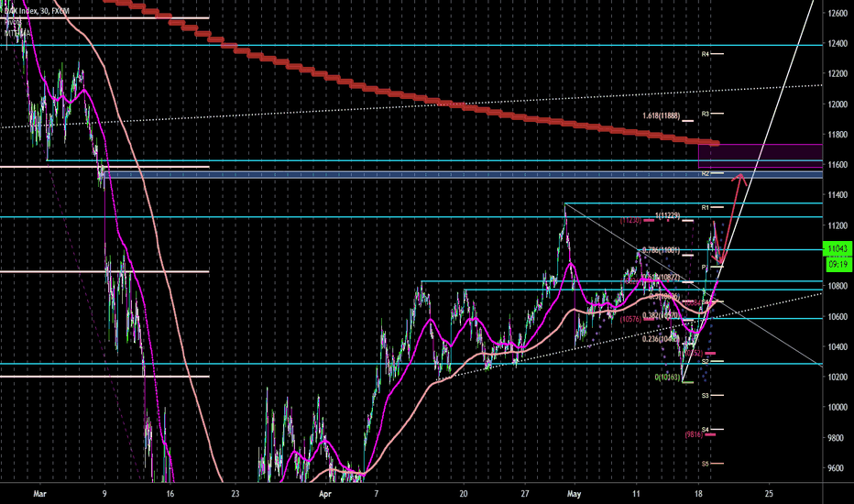Click the red (11230) price marker label

pos(631,220)
